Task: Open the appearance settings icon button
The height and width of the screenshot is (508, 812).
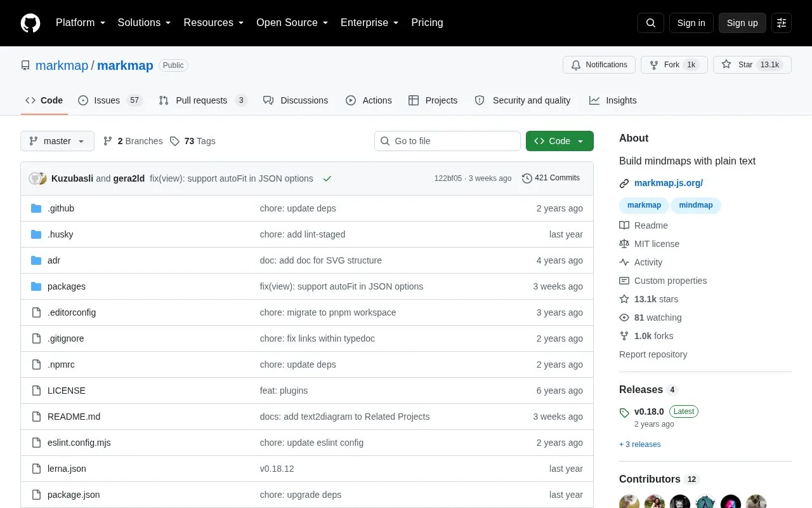Action: (x=782, y=23)
